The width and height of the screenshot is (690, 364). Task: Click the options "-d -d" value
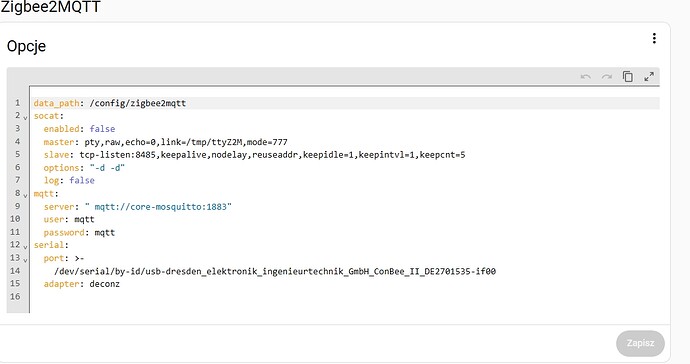point(107,168)
